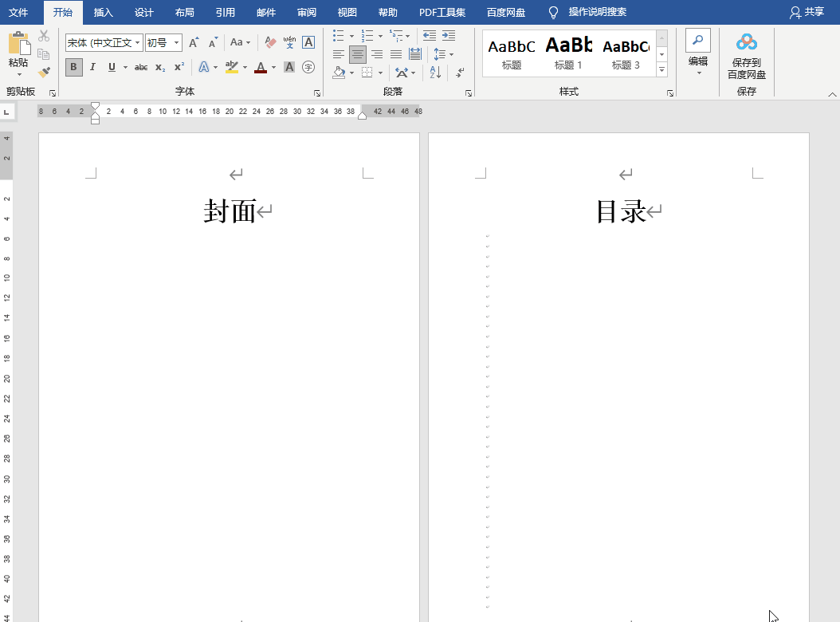
Task: Apply the 标题 1 style
Action: click(568, 53)
